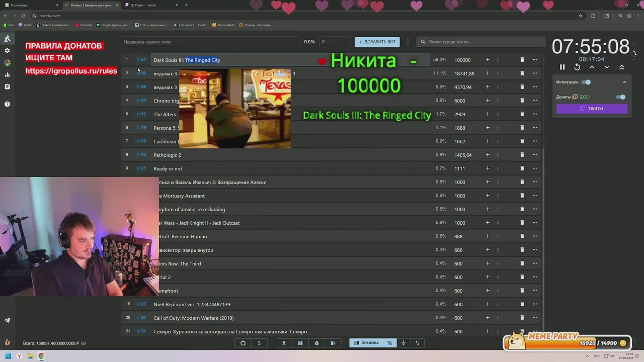Toggle the ПРАВИЛА rules button
The height and width of the screenshot is (362, 644).
(366, 343)
